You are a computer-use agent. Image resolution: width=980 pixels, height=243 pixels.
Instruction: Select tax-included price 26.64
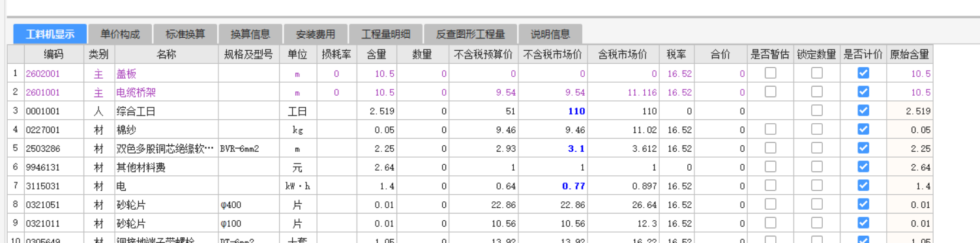623,205
